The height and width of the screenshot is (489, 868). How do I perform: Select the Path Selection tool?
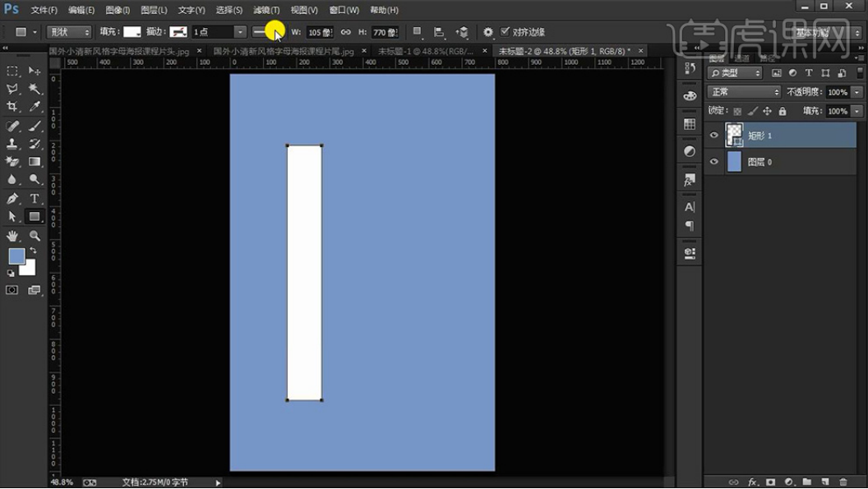pyautogui.click(x=12, y=216)
